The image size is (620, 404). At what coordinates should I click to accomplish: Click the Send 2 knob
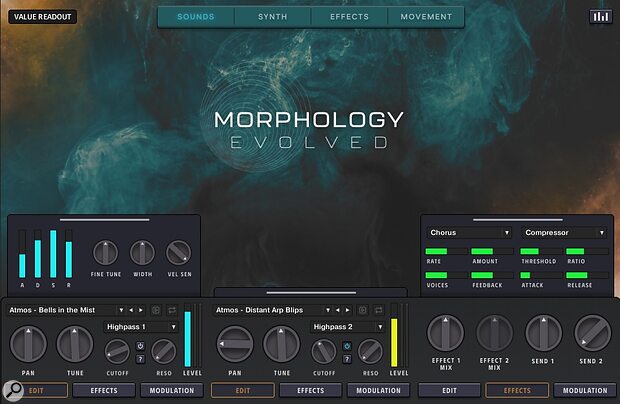[592, 333]
